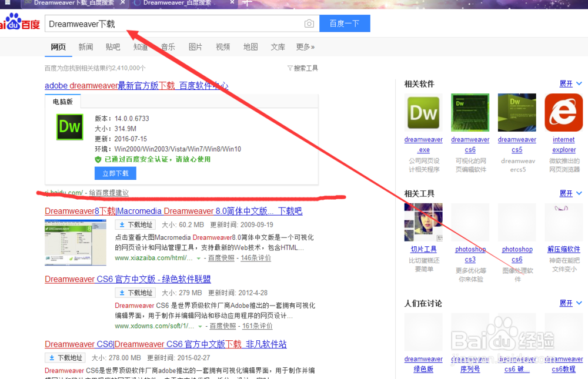Viewport: 588px width, 379px height.
Task: Click the 搜索工具 link
Action: 306,68
